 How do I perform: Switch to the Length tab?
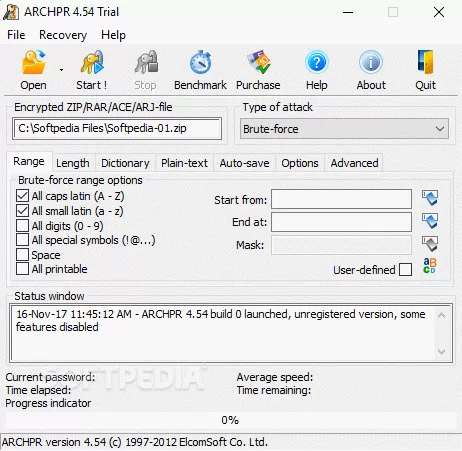(73, 163)
